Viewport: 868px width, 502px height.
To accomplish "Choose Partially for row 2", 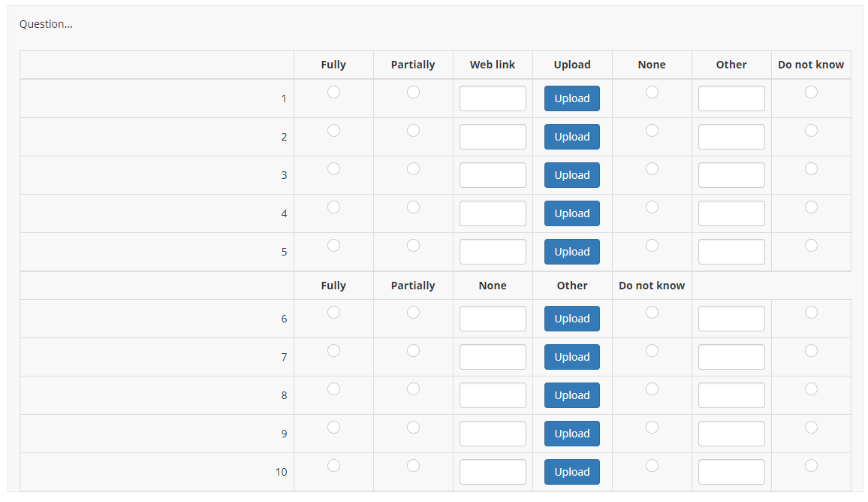I will (413, 131).
